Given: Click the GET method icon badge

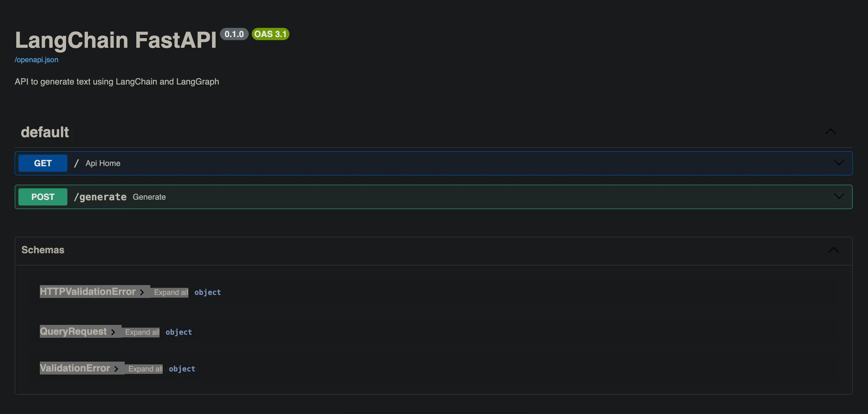Looking at the screenshot, I should coord(43,163).
